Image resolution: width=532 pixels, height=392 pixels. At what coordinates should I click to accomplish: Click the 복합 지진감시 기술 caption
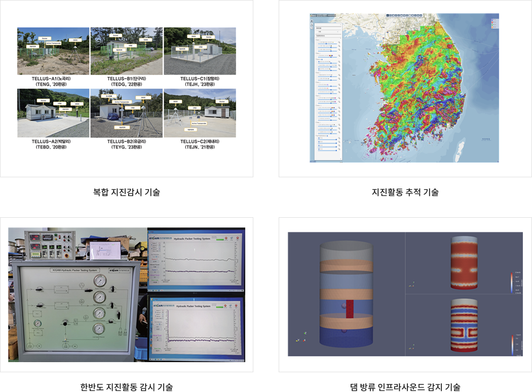tap(127, 192)
